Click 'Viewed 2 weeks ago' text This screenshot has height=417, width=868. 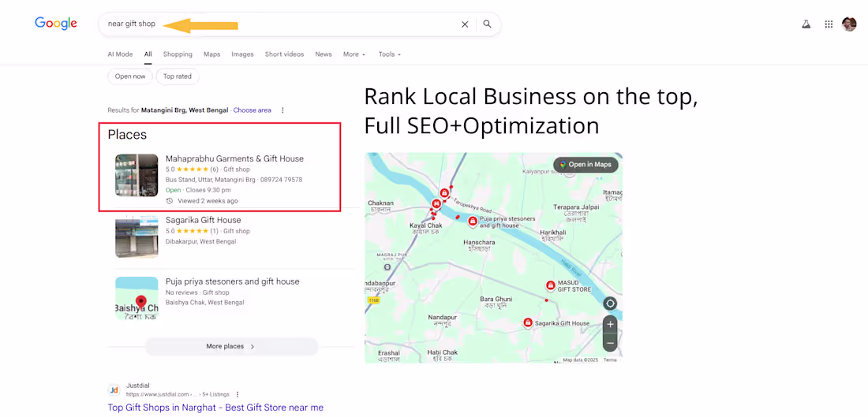208,201
